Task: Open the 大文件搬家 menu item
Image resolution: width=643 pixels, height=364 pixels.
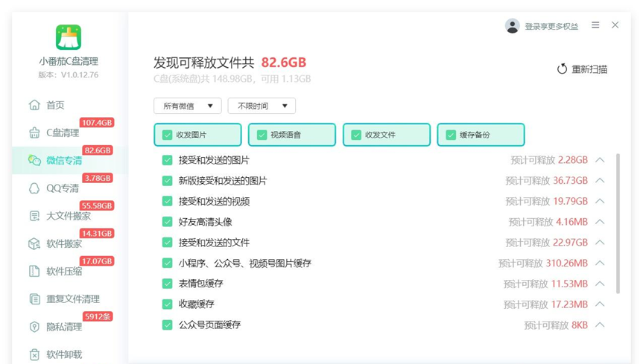Action: [x=69, y=216]
